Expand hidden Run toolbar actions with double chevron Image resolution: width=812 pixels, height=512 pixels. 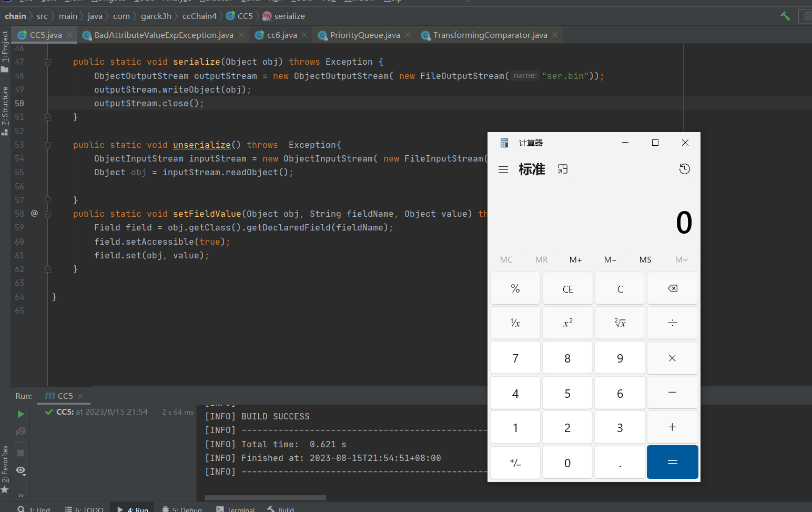pyautogui.click(x=21, y=495)
